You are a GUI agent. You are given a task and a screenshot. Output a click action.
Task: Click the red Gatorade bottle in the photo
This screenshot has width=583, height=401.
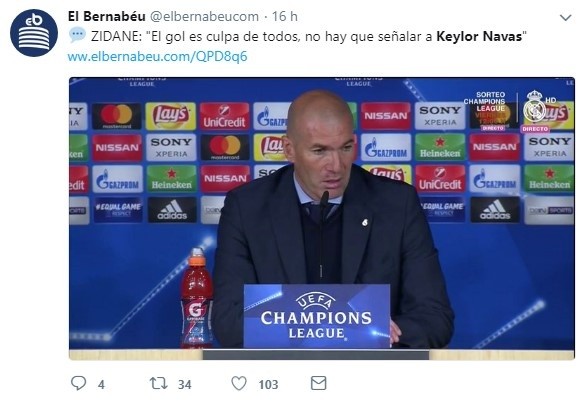[196, 298]
